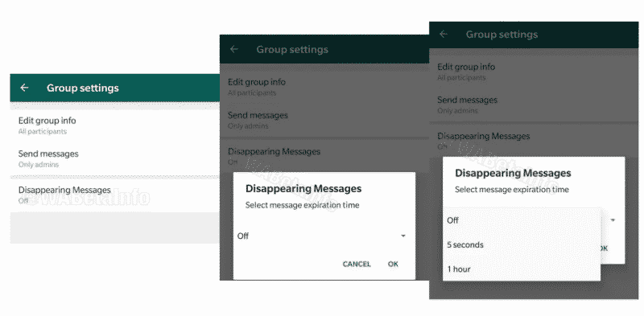644x316 pixels.
Task: Click Group settings title in right screen
Action: point(502,35)
